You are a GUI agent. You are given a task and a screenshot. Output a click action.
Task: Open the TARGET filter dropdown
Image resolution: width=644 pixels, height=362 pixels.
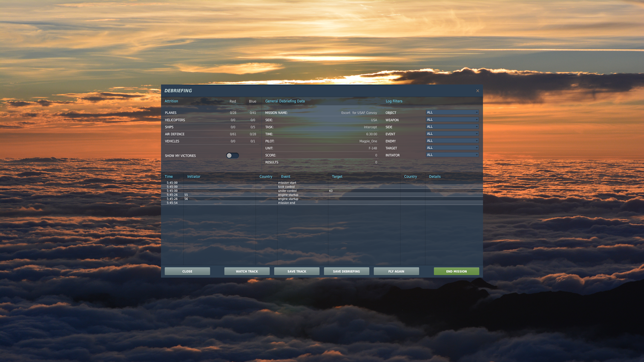coord(452,148)
